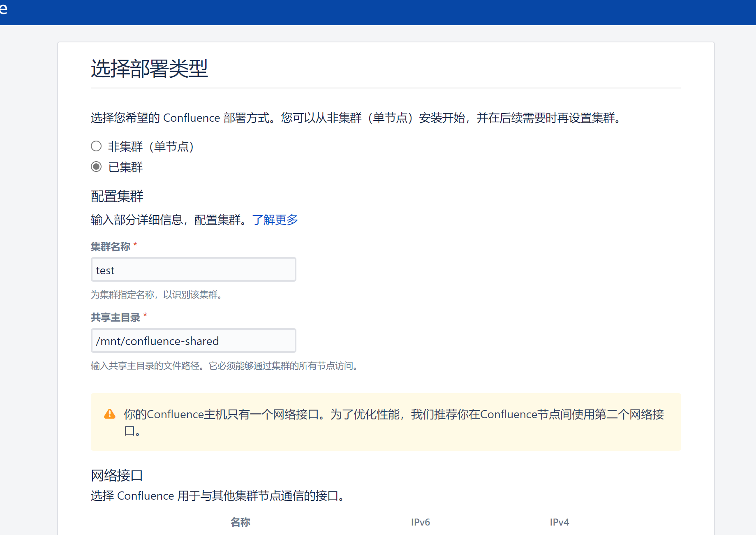Click the intro text 选择您希望的 Confluence 部署方式

[357, 118]
